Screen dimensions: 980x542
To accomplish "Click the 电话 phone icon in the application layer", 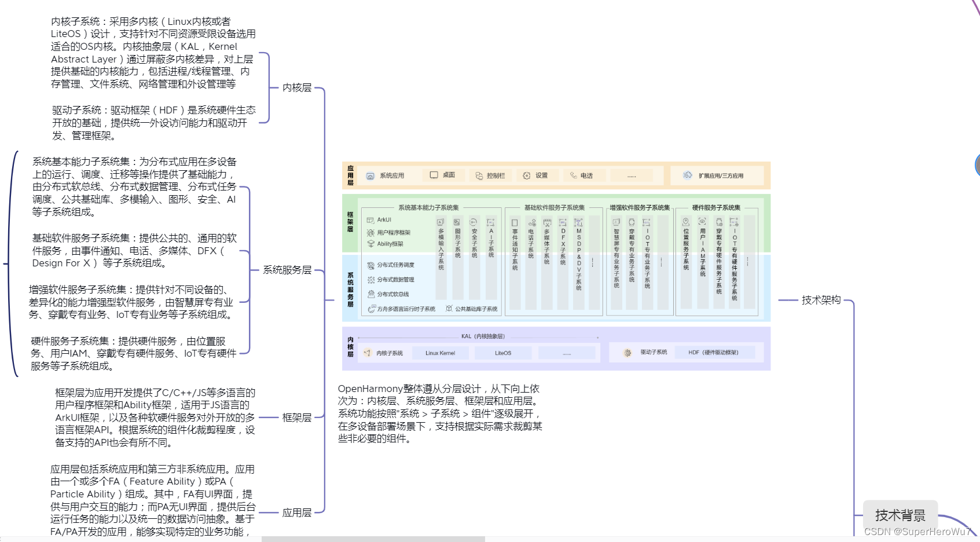I will click(574, 175).
